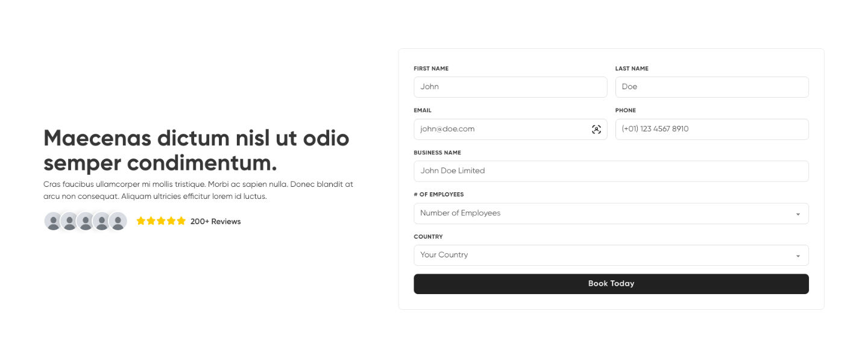This screenshot has height=358, width=868.
Task: Click the 200+ Reviews text
Action: click(x=216, y=222)
